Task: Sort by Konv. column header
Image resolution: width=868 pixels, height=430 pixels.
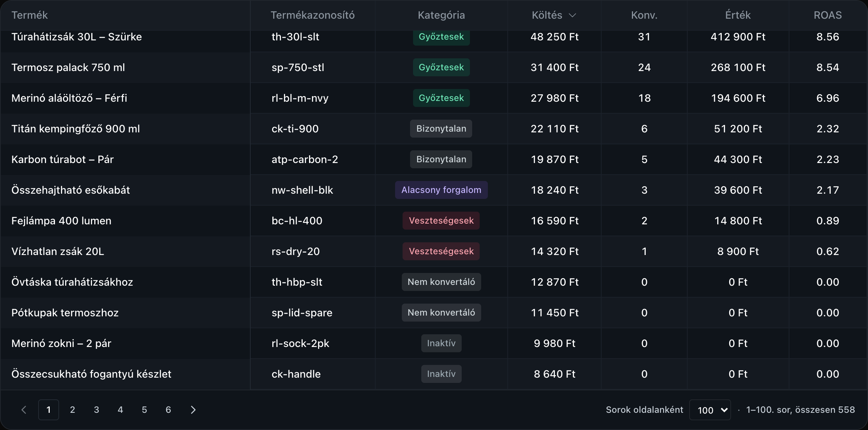Action: [644, 15]
